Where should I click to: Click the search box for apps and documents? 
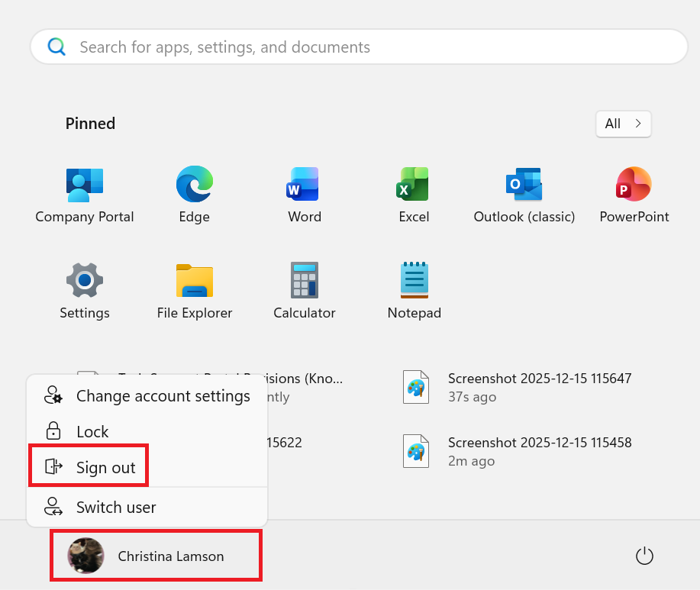click(359, 47)
